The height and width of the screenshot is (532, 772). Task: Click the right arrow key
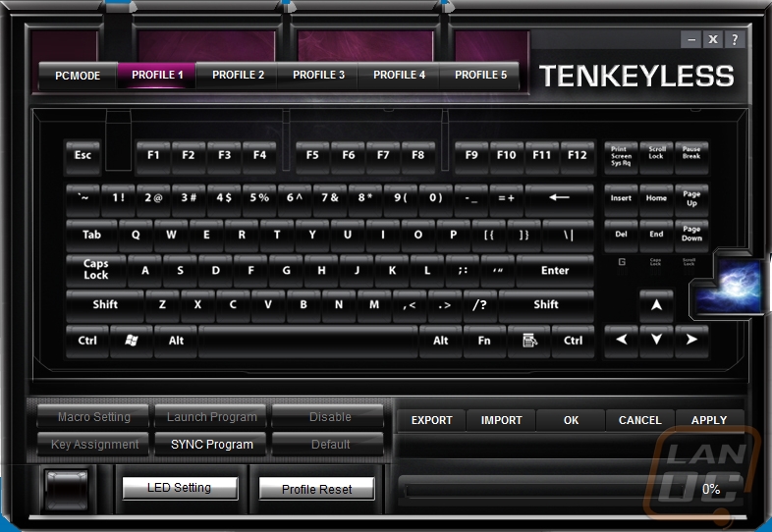691,341
